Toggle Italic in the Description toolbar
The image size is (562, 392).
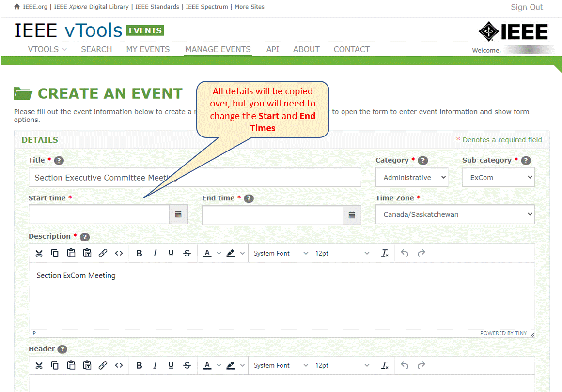click(155, 254)
